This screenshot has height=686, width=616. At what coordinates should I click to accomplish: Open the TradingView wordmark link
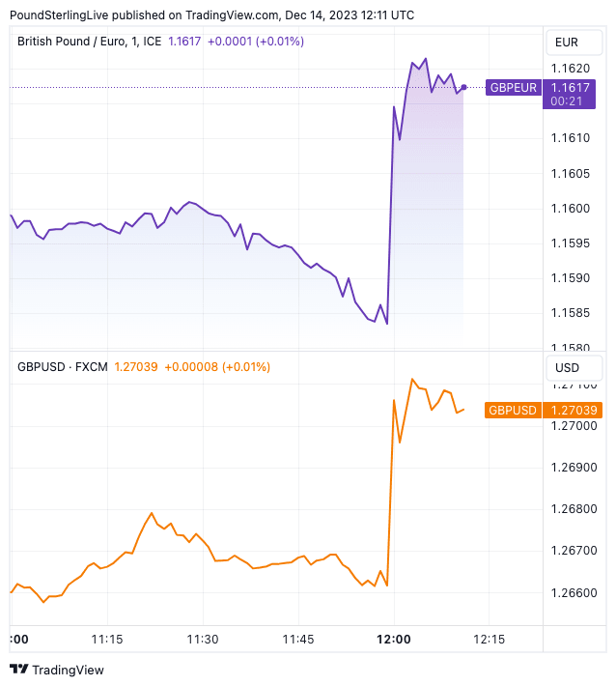click(x=68, y=670)
